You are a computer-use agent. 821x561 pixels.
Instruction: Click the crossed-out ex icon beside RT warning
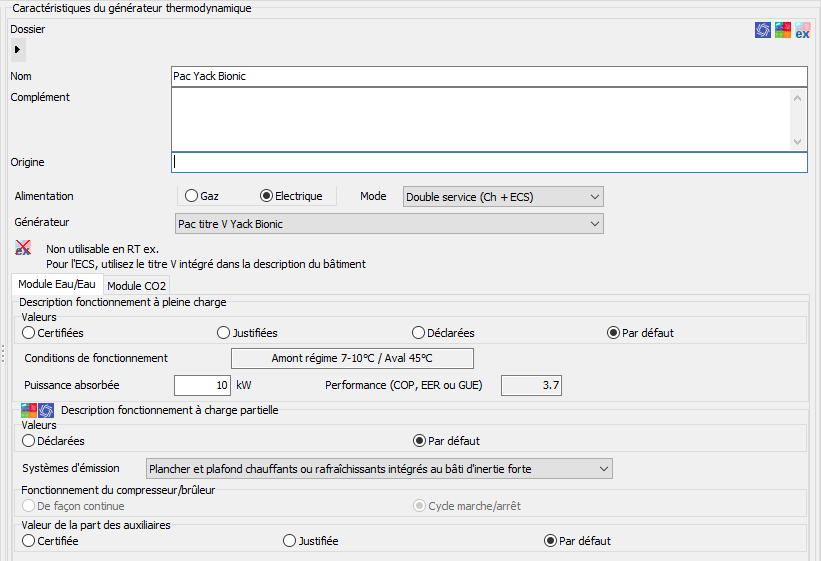tap(24, 248)
